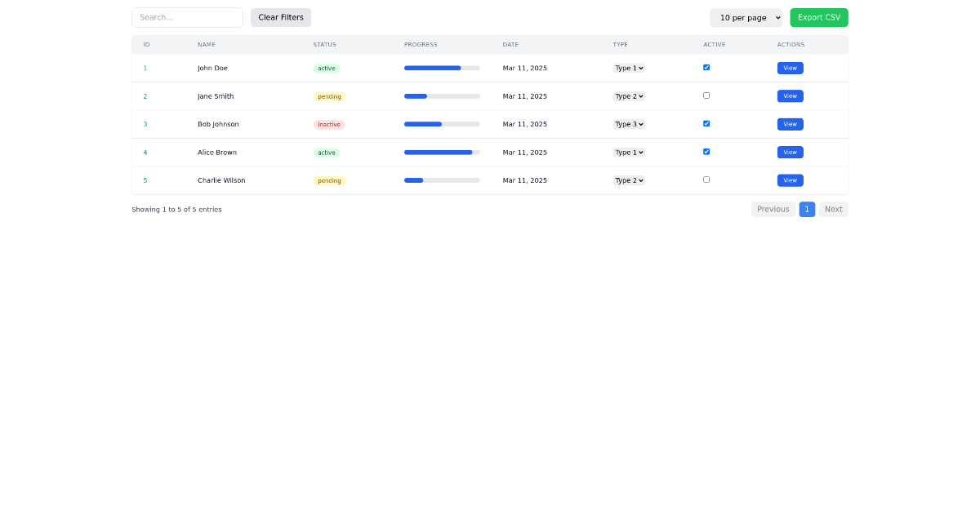Open the View button for John Doe
The width and height of the screenshot is (980, 514).
[x=790, y=68]
